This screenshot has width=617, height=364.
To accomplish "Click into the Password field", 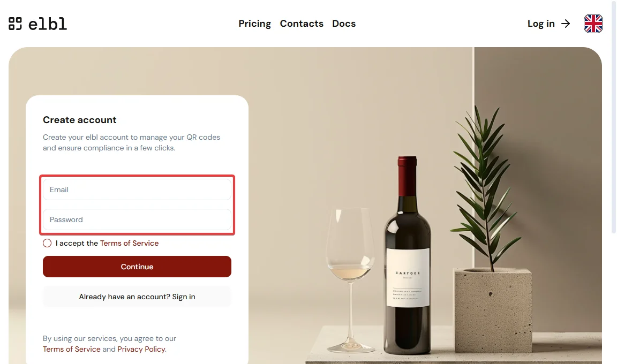I will tap(137, 219).
